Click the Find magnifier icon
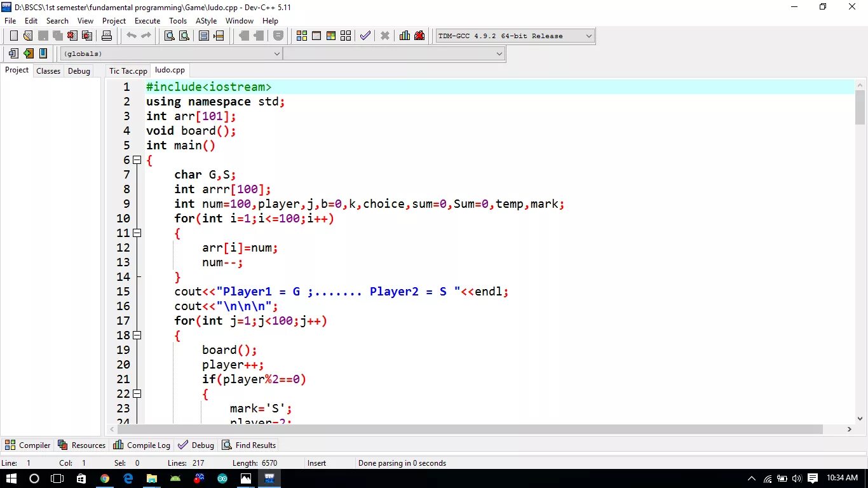The width and height of the screenshot is (868, 488). pos(170,36)
